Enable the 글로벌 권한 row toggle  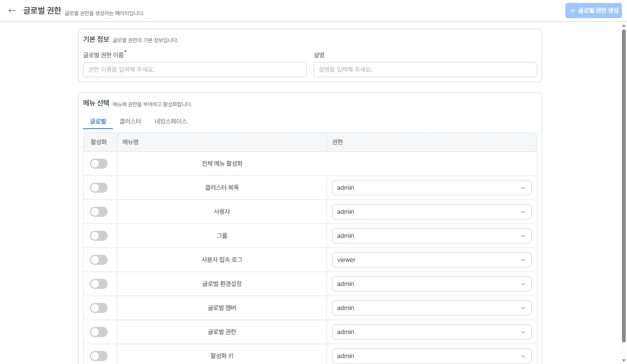click(x=99, y=332)
